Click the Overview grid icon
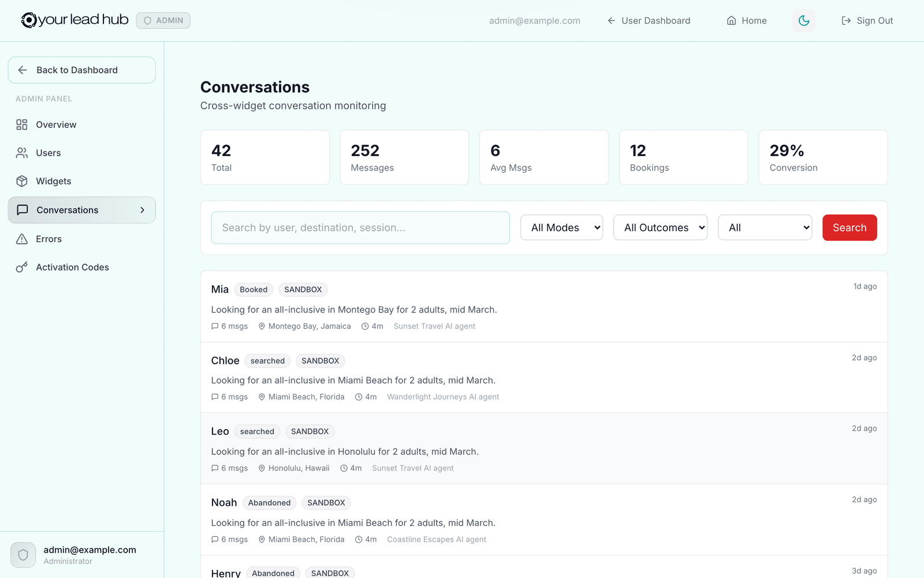Viewport: 924px width, 578px height. [x=22, y=125]
